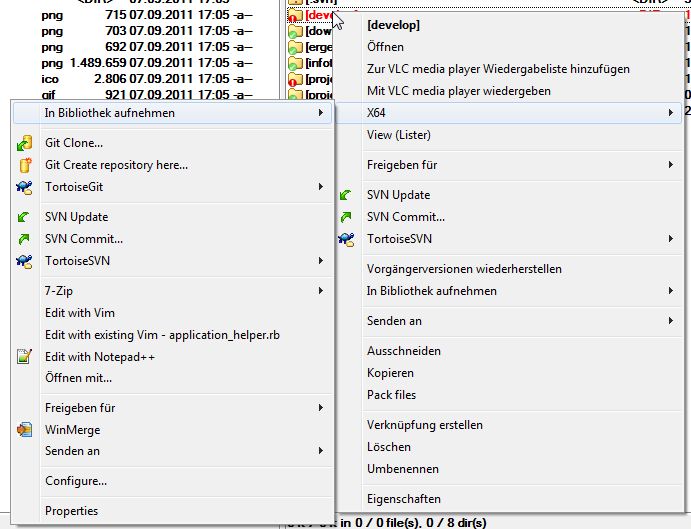691x529 pixels.
Task: Click the Git Clone icon in left menu
Action: [24, 143]
